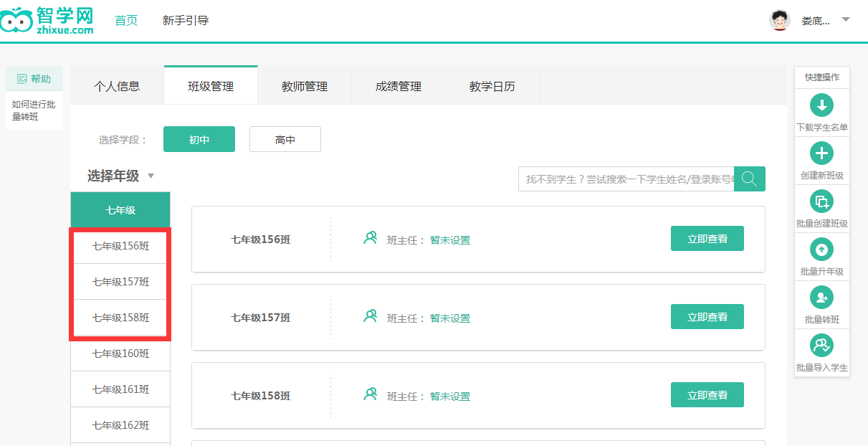The height and width of the screenshot is (446, 868).
Task: Select 七年级160班 in the sidebar list
Action: [120, 354]
